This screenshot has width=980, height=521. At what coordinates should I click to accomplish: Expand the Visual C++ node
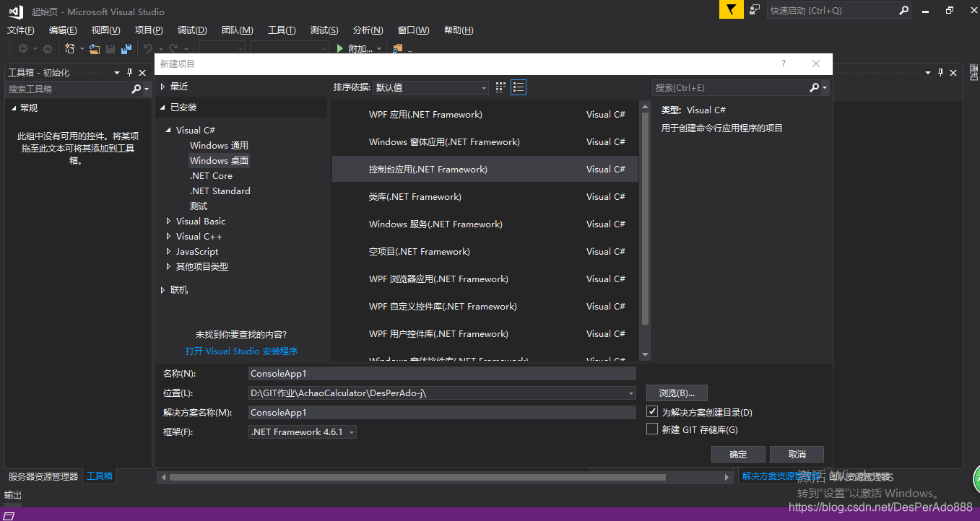pyautogui.click(x=168, y=237)
